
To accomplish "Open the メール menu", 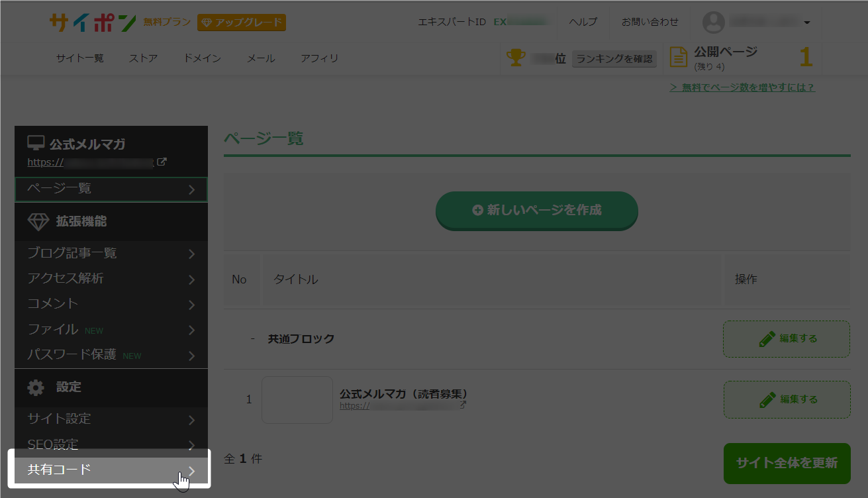I will tap(261, 58).
